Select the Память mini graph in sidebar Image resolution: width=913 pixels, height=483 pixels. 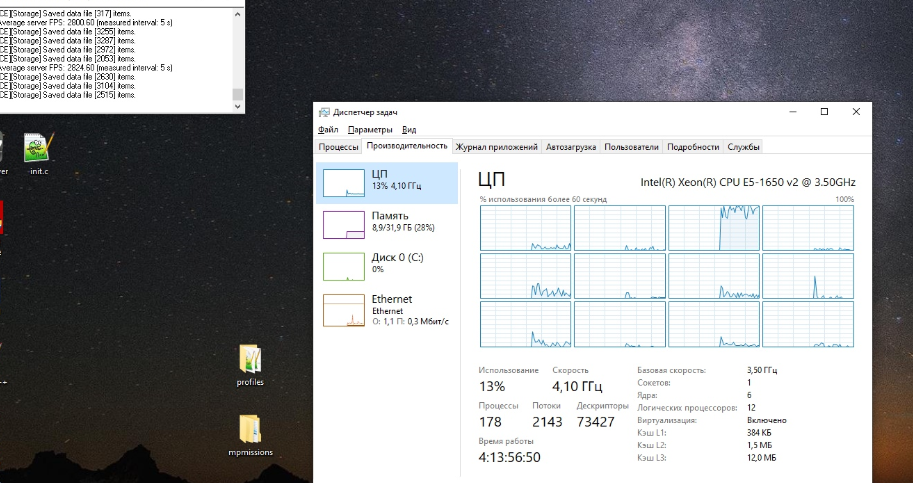coord(344,225)
